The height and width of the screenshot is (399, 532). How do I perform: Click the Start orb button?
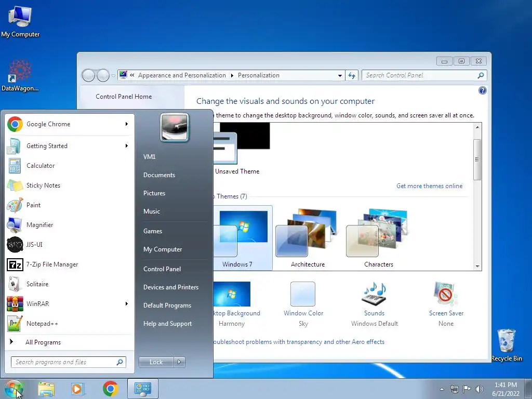(x=14, y=389)
